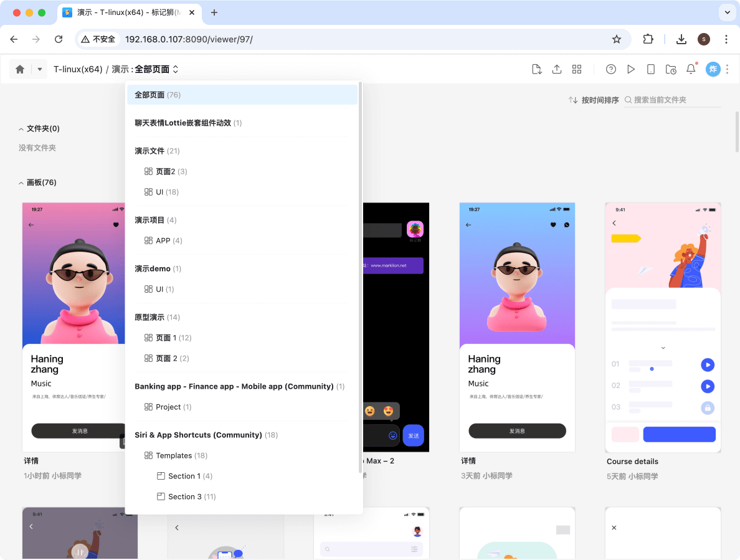This screenshot has width=740, height=560.
Task: Open the three-dot overflow menu
Action: [x=726, y=69]
